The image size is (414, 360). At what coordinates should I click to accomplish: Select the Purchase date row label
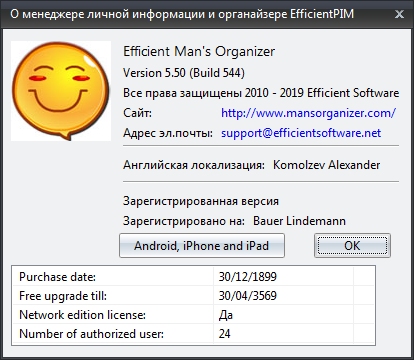[58, 277]
